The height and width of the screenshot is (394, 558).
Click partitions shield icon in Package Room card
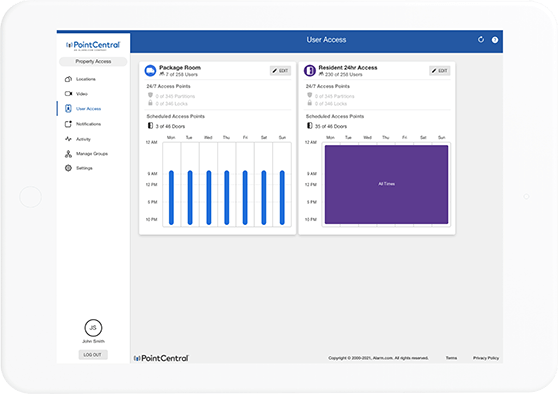click(x=150, y=95)
